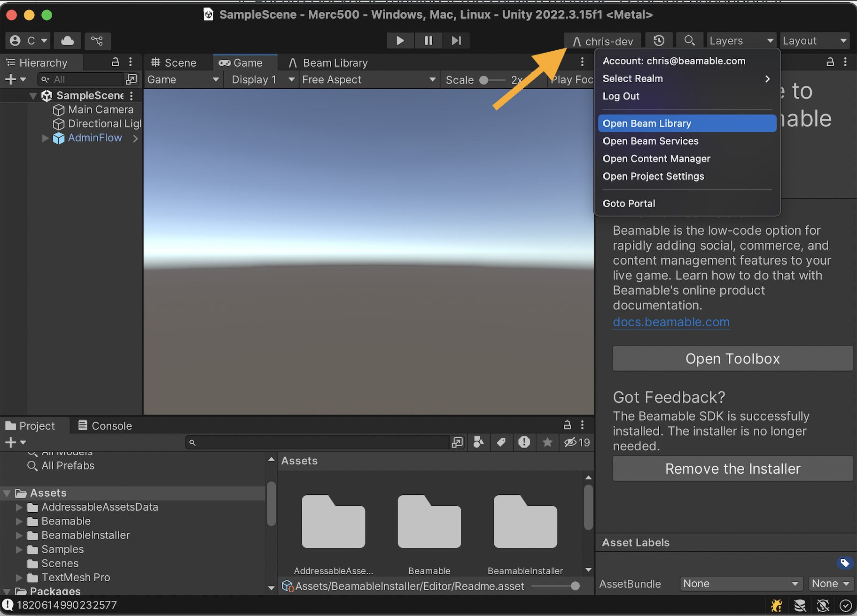
Task: Open Game view panel options dots
Action: [582, 62]
